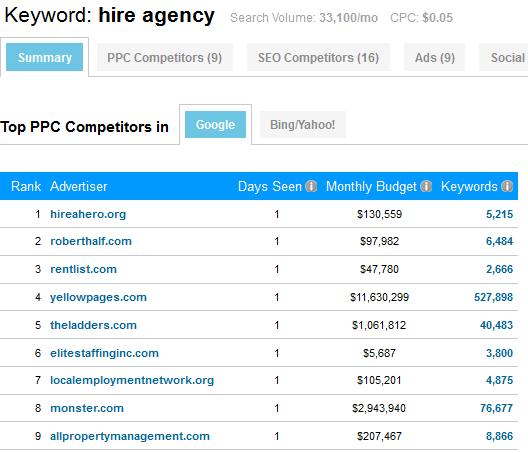Click the 40,483 keywords link for theladders.com
The width and height of the screenshot is (528, 453).
[496, 325]
